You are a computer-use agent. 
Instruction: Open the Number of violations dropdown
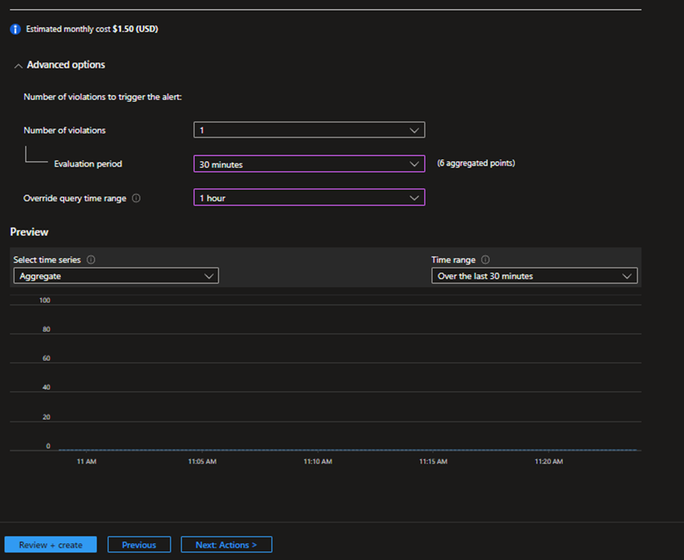pos(309,130)
